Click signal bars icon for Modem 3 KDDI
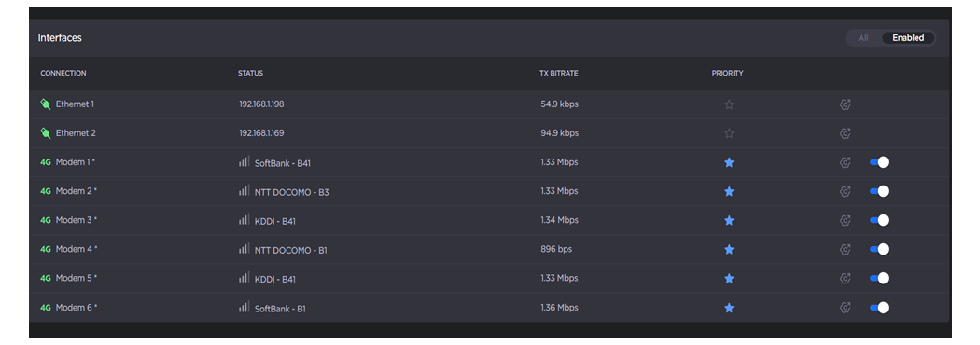This screenshot has height=345, width=980. [244, 220]
